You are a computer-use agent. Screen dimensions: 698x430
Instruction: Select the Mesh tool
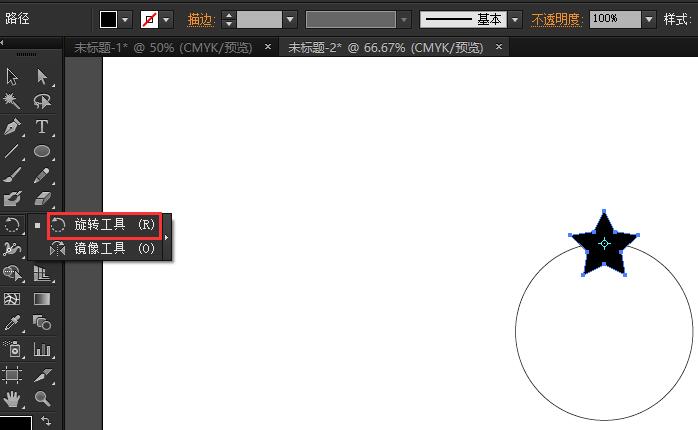(x=12, y=298)
